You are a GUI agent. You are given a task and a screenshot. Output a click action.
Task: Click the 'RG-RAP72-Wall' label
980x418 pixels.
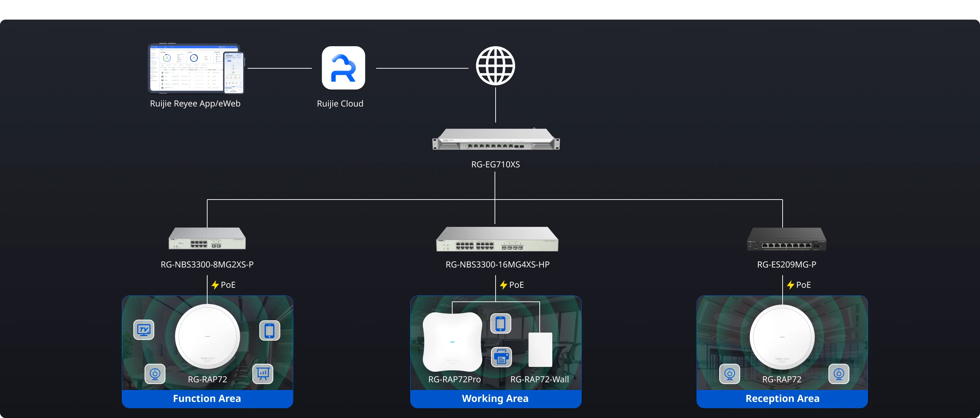pyautogui.click(x=539, y=379)
